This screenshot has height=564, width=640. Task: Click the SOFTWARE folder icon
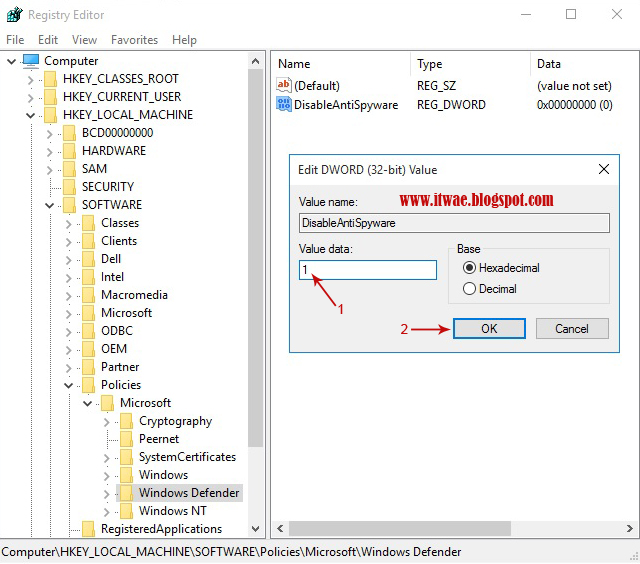point(69,204)
